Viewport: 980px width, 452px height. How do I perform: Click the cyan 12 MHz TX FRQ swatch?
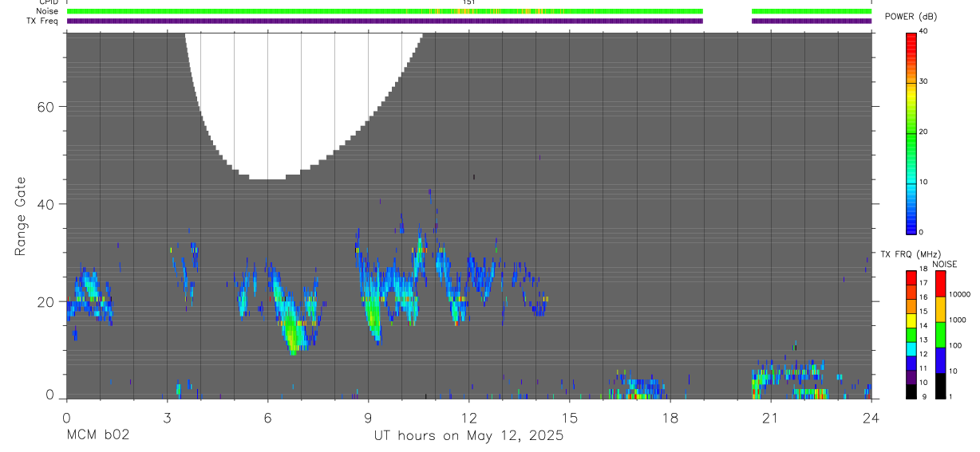(911, 349)
